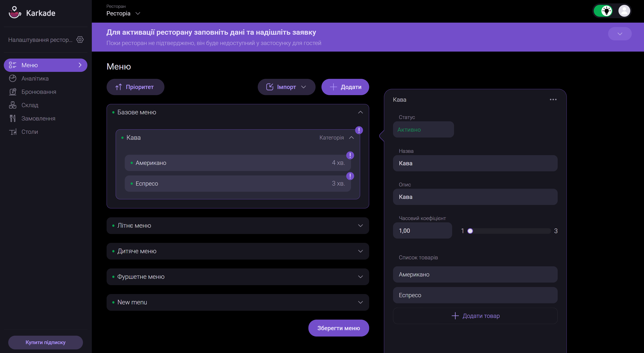Click Зберегти меню button
This screenshot has width=644, height=353.
click(339, 328)
